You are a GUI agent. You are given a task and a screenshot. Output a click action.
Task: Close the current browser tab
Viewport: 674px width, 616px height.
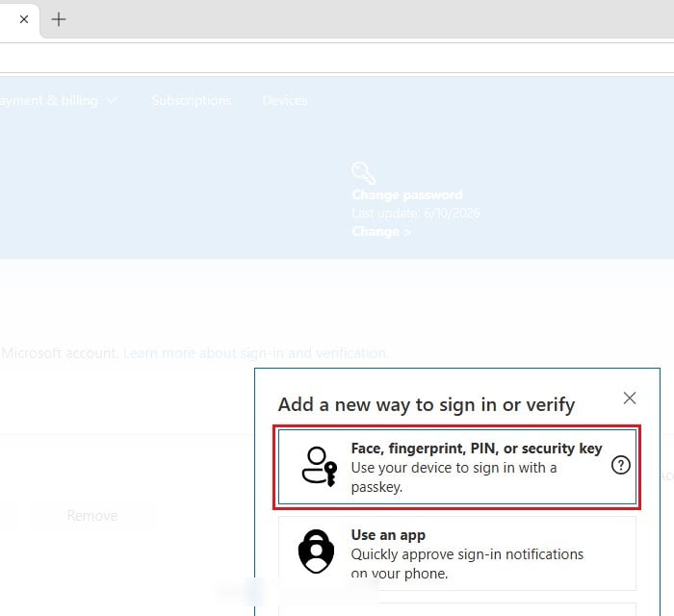click(24, 19)
